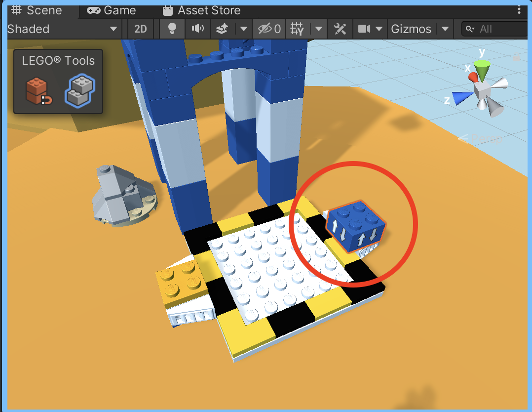Viewport: 532px width, 412px height.
Task: Open grid settings dropdown arrow
Action: click(319, 29)
